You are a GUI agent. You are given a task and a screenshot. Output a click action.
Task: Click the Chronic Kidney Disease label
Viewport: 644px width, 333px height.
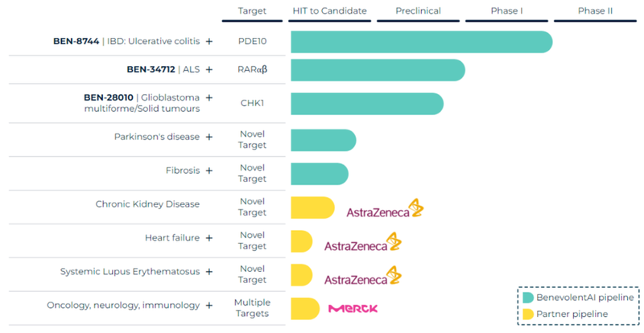click(x=147, y=204)
